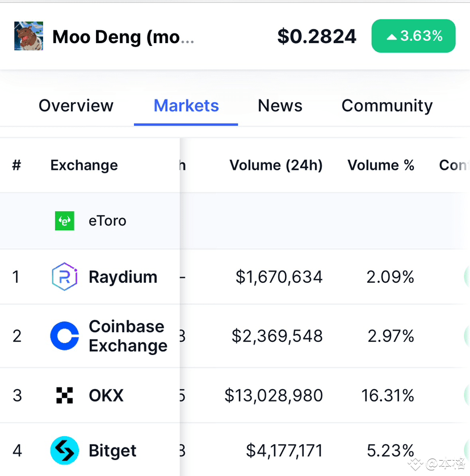This screenshot has height=476, width=470.
Task: Click the green 3.63% price change badge
Action: (x=413, y=36)
